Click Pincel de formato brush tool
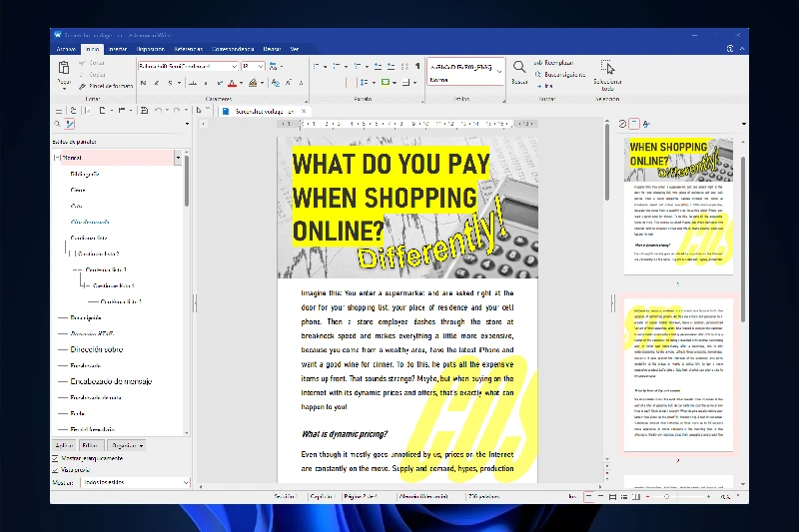This screenshot has width=799, height=532. (x=106, y=86)
